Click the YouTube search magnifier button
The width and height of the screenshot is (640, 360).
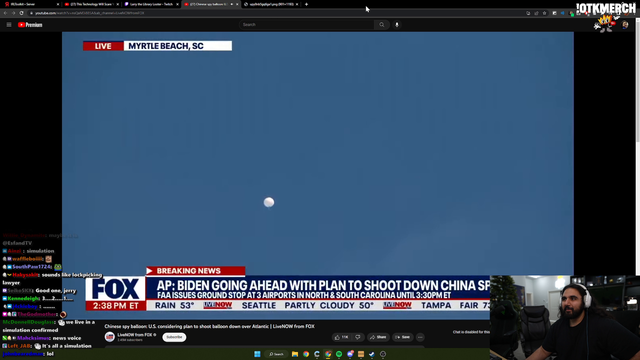coord(382,25)
